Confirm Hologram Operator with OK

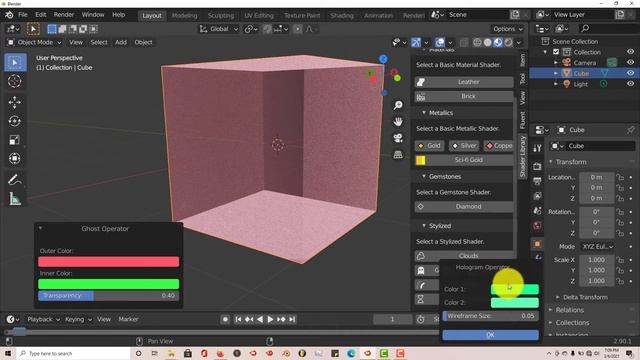[490, 335]
